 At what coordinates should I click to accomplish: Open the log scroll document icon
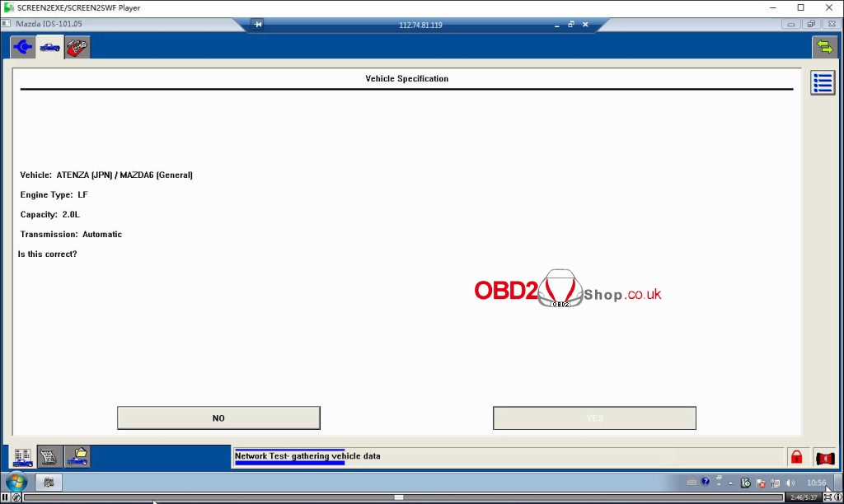tap(50, 456)
